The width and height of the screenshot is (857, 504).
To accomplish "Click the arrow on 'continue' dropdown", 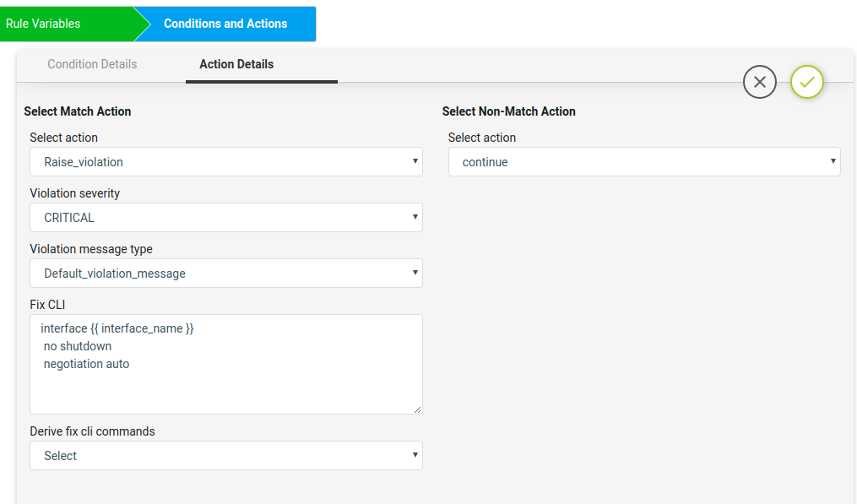I will 833,161.
